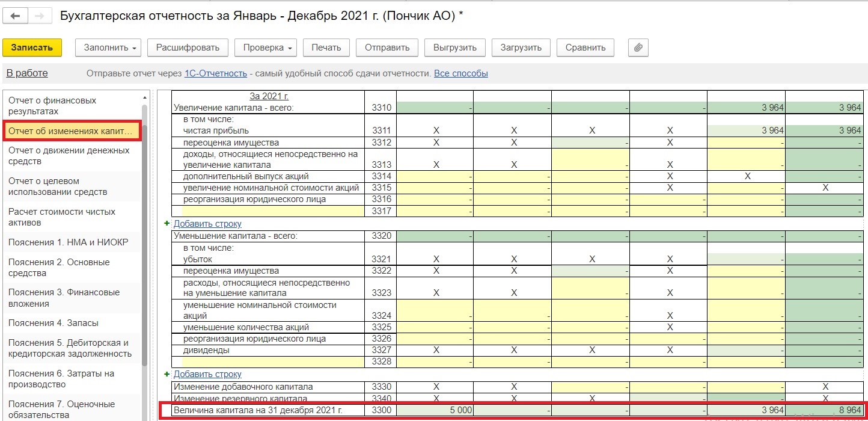Click увеличение номинальной стоимости акций row label
The width and height of the screenshot is (868, 421).
coord(271,188)
